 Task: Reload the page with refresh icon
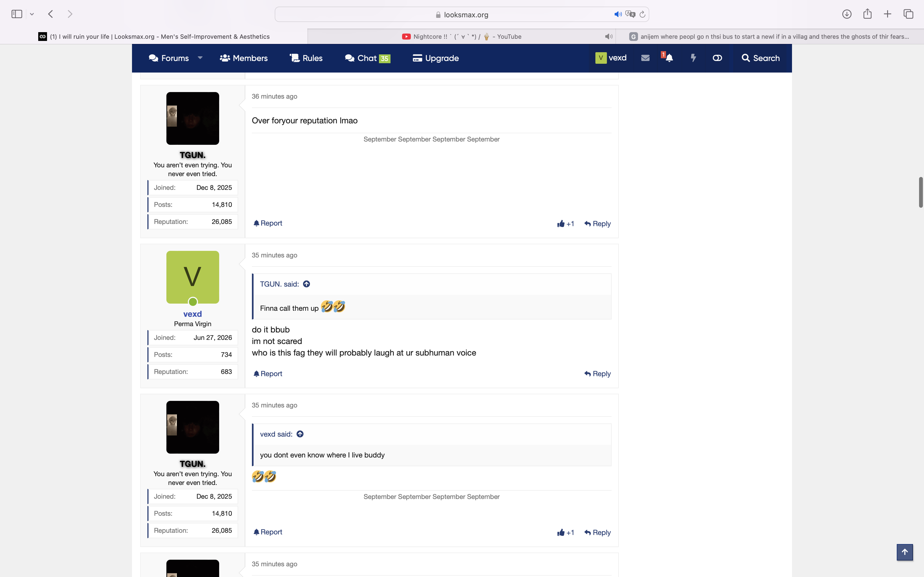643,15
